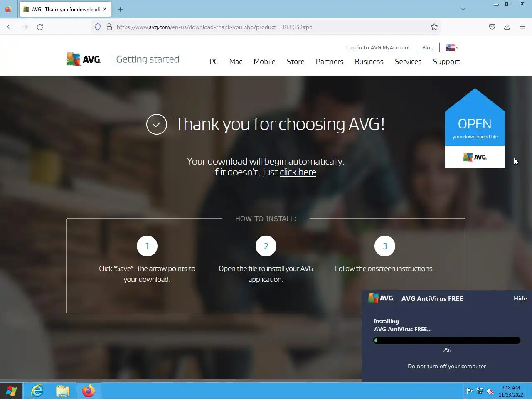Click the URL address bar
The image size is (532, 399).
(x=266, y=27)
